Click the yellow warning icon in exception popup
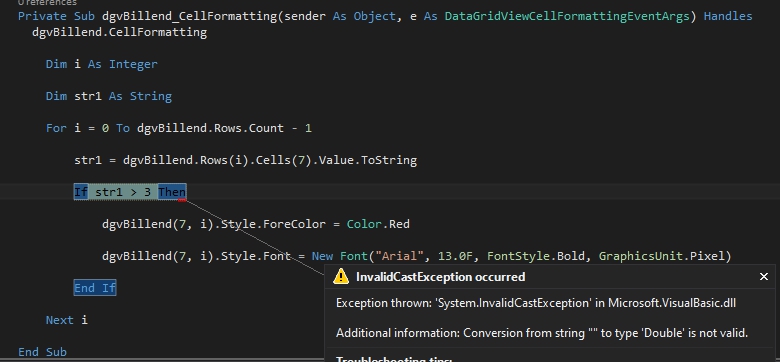 click(341, 276)
